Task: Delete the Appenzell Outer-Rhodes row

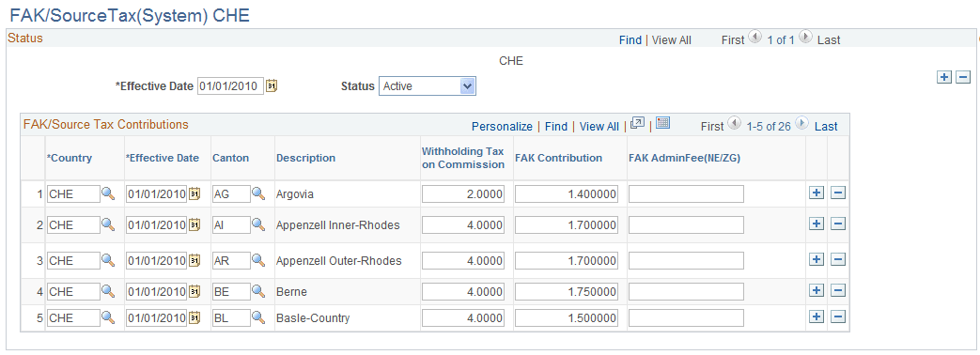Action: [x=838, y=259]
